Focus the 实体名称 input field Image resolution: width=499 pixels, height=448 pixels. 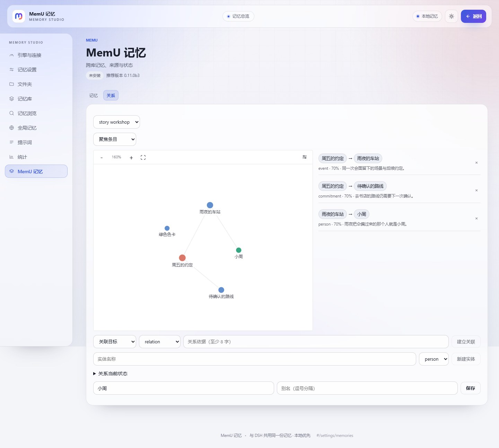tap(255, 359)
